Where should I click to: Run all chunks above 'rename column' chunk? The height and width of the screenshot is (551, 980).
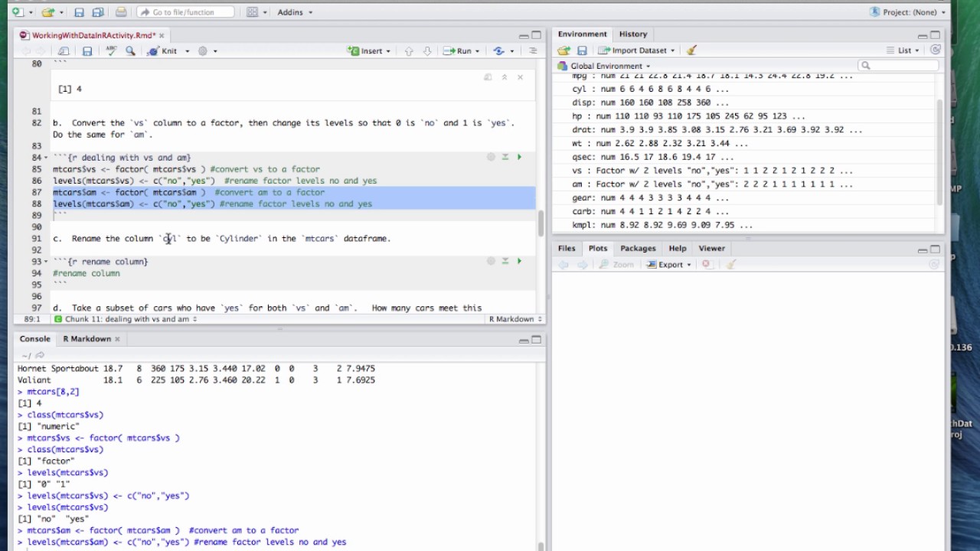(505, 262)
